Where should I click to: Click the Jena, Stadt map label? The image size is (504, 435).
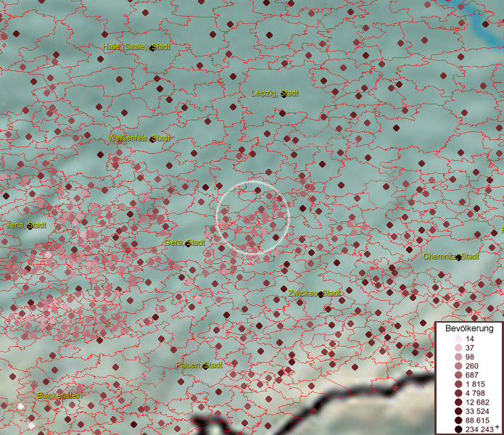tap(26, 225)
